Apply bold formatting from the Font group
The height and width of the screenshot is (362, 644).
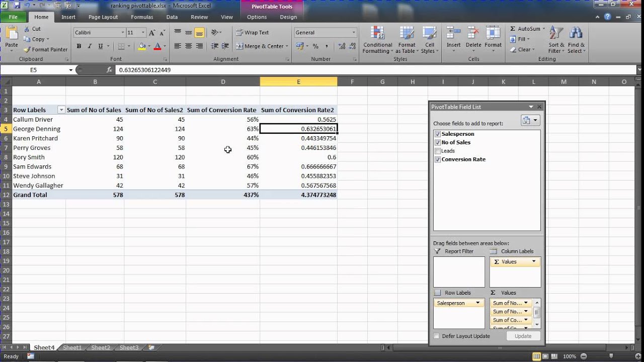(x=78, y=45)
